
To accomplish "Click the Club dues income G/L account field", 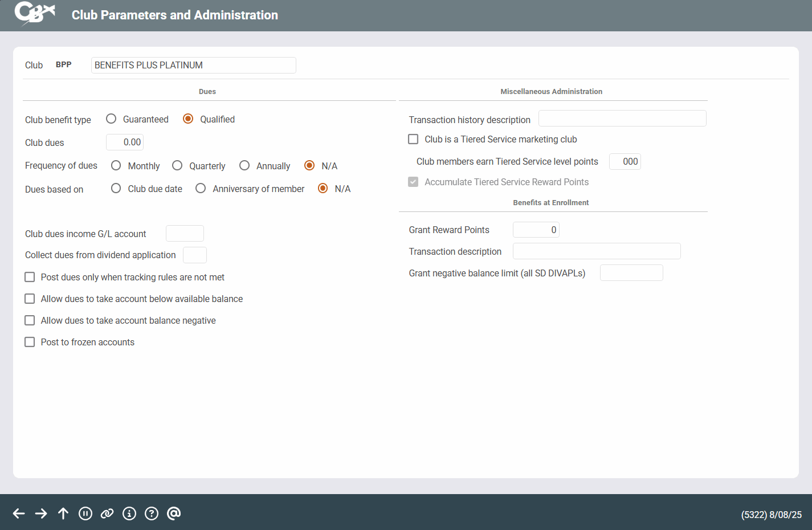I will 185,234.
